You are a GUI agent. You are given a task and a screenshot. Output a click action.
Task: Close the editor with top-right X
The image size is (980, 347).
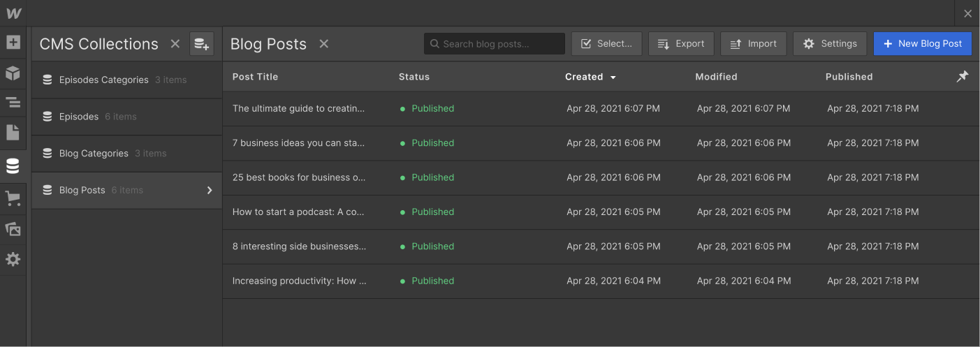pos(967,13)
